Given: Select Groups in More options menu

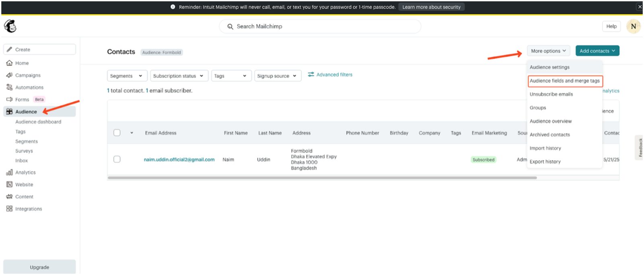Looking at the screenshot, I should tap(565, 108).
